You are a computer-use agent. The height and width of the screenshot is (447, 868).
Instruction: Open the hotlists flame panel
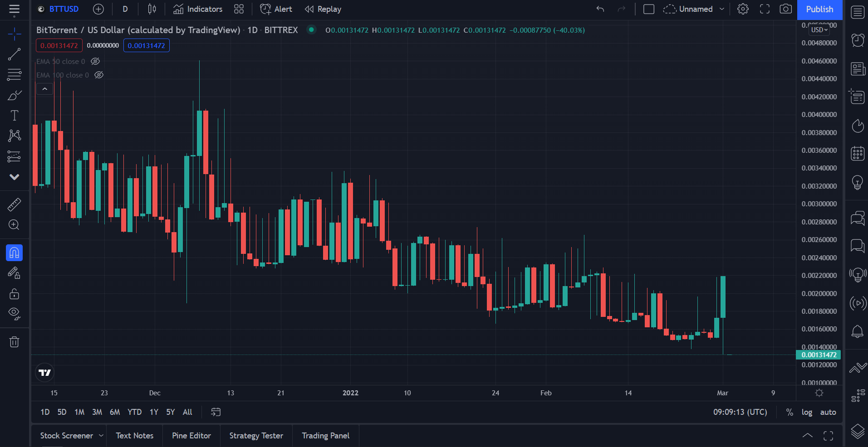click(x=857, y=126)
